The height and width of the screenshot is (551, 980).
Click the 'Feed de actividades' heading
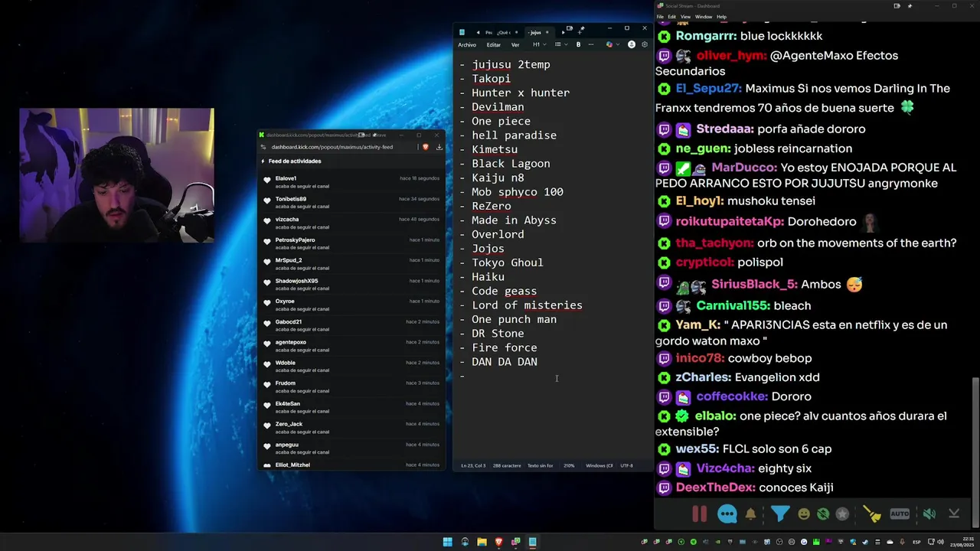pyautogui.click(x=295, y=161)
